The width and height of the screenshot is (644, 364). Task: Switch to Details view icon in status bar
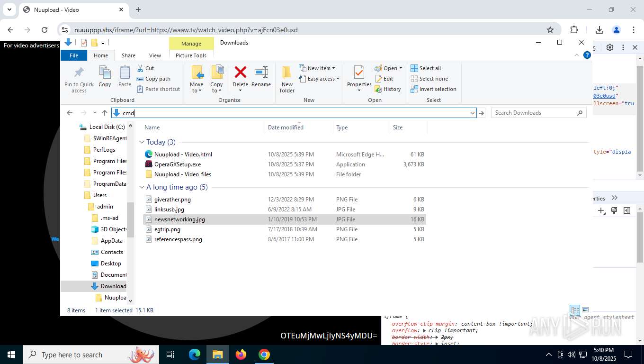(575, 310)
